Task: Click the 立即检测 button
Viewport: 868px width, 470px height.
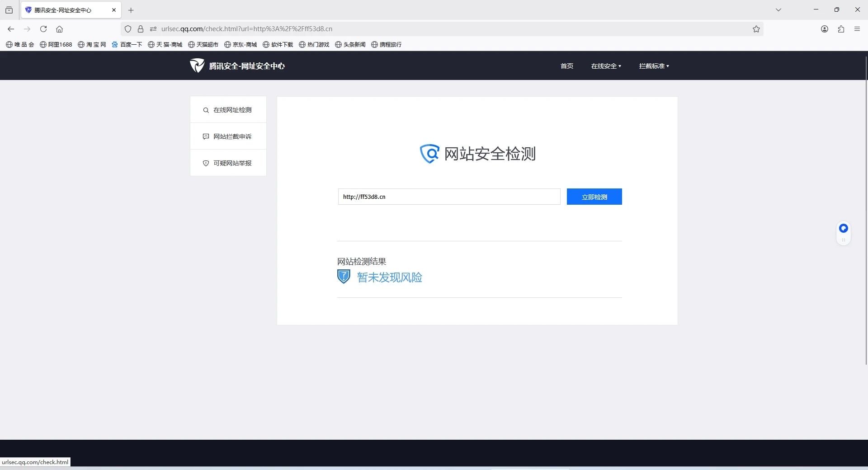Action: pos(594,197)
